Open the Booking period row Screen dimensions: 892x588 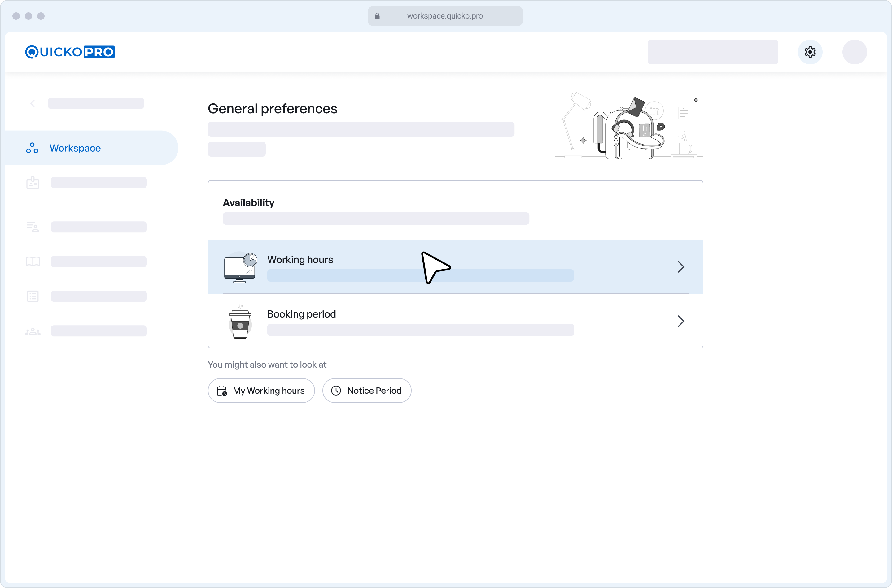pos(455,321)
